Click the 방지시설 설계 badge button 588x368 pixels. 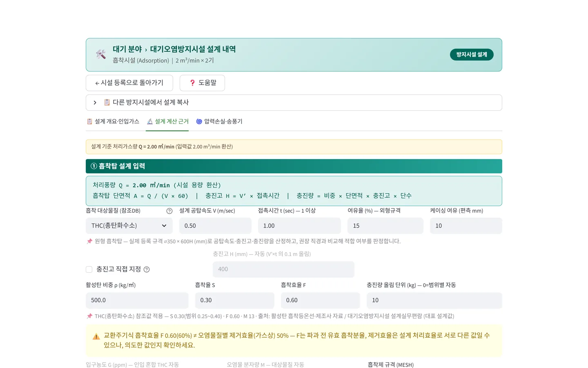[x=472, y=54]
